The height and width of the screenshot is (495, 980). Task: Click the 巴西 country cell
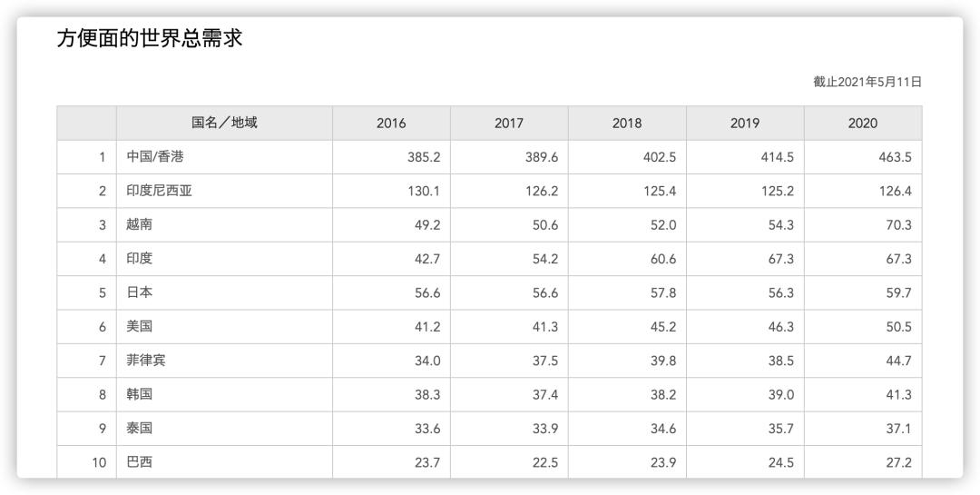pyautogui.click(x=140, y=462)
